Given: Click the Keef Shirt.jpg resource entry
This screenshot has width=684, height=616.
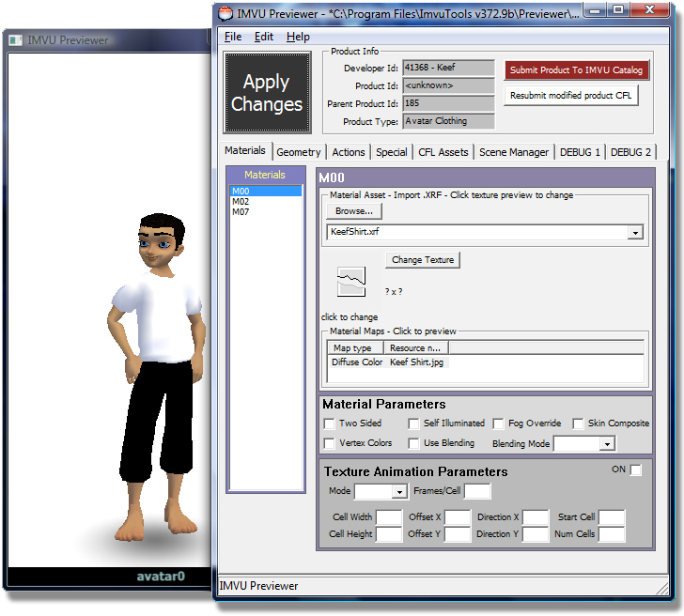Looking at the screenshot, I should [416, 362].
